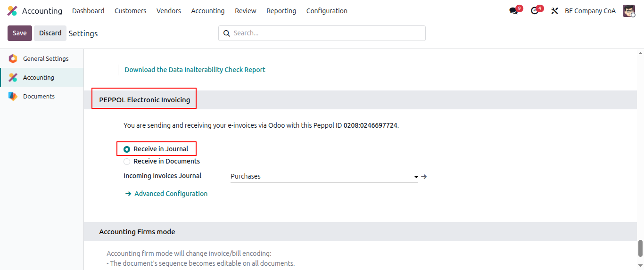Click the PEPPOL Electronic Invoicing heading
Screen dimensions: 644x270
[144, 100]
